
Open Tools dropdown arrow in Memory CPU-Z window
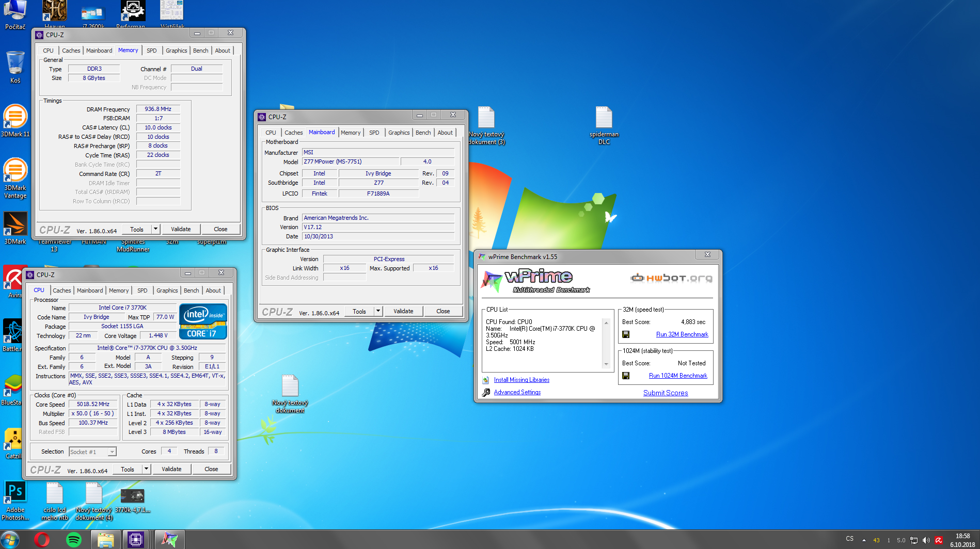[155, 229]
